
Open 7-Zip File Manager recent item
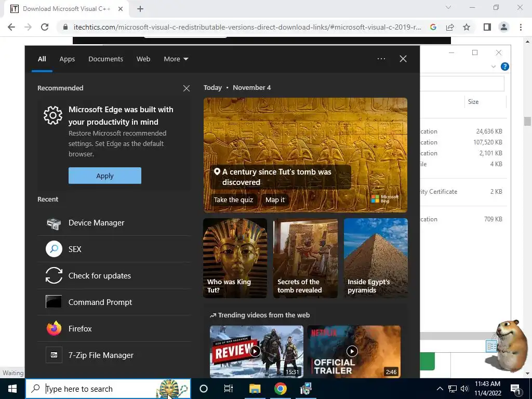(x=114, y=355)
